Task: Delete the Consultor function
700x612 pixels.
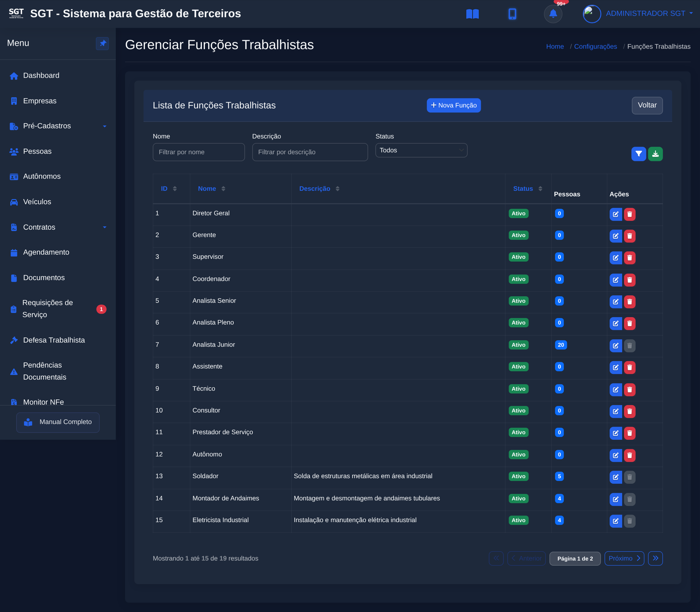Action: pos(630,411)
